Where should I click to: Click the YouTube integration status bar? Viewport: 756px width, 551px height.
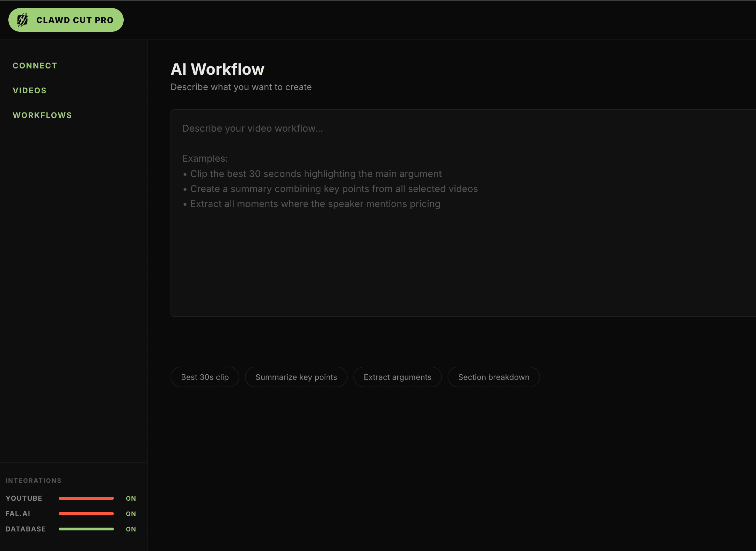[86, 498]
